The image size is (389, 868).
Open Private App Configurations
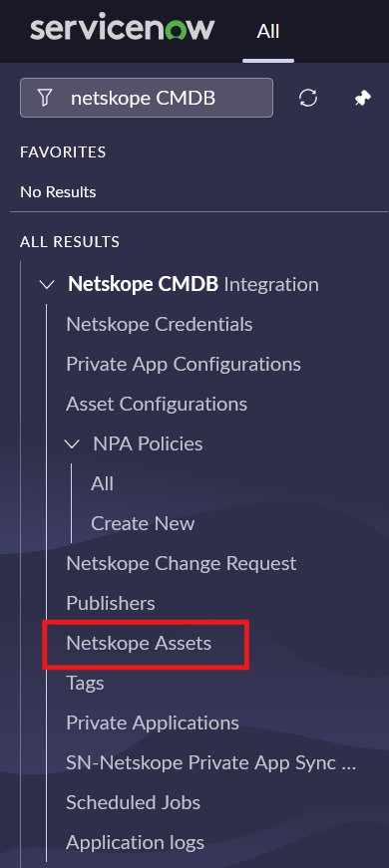(x=184, y=365)
